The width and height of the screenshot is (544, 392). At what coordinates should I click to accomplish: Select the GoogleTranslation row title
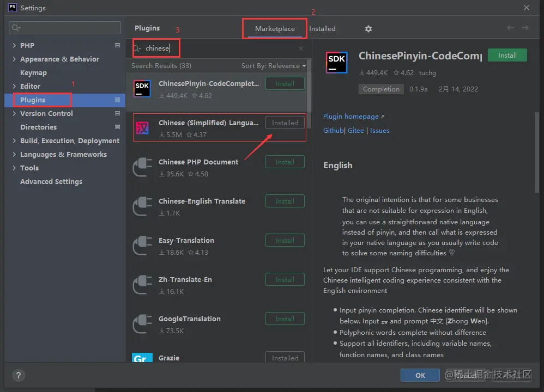coord(190,318)
